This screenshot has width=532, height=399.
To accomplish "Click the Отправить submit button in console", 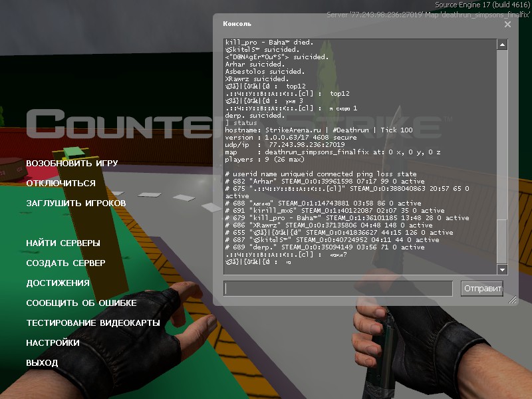I will pyautogui.click(x=481, y=289).
